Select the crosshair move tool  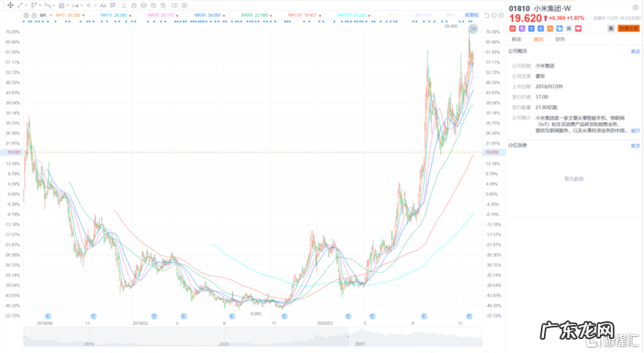click(10, 5)
